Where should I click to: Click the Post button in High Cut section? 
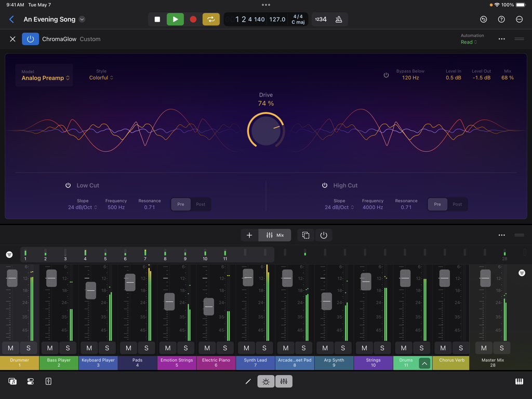[x=458, y=204]
